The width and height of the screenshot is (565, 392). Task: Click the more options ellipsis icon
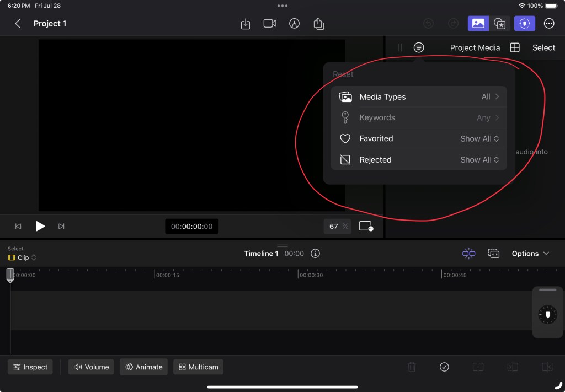tap(549, 23)
